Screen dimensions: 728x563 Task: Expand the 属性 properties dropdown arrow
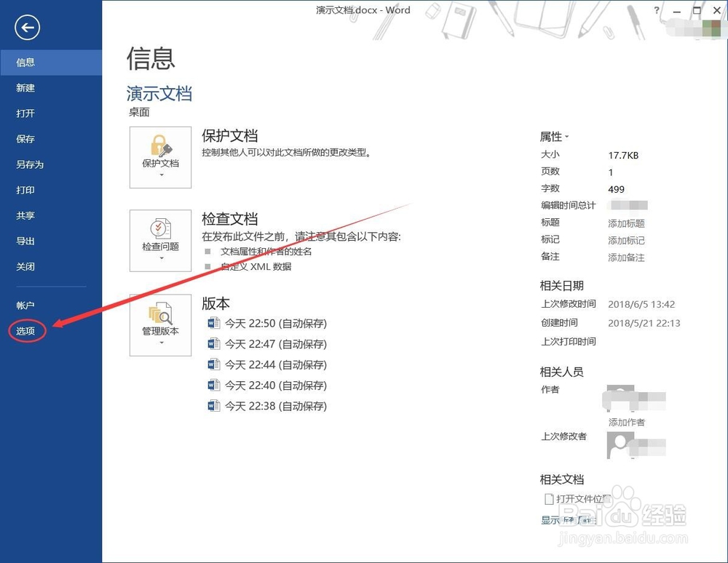click(567, 137)
